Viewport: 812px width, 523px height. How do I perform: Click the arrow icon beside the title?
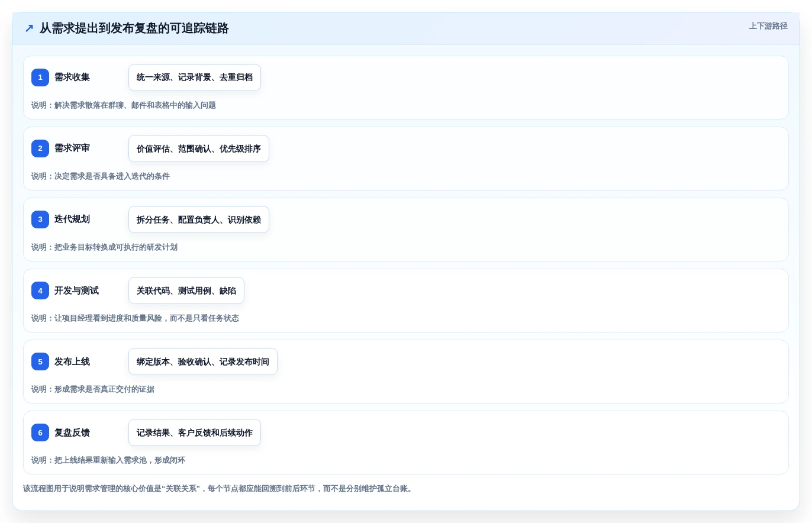point(29,28)
